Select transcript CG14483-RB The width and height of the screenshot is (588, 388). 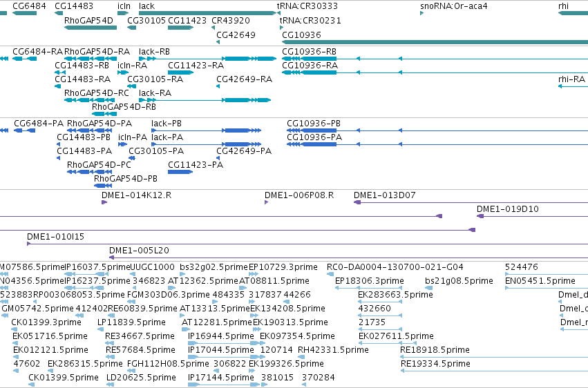[82, 65]
